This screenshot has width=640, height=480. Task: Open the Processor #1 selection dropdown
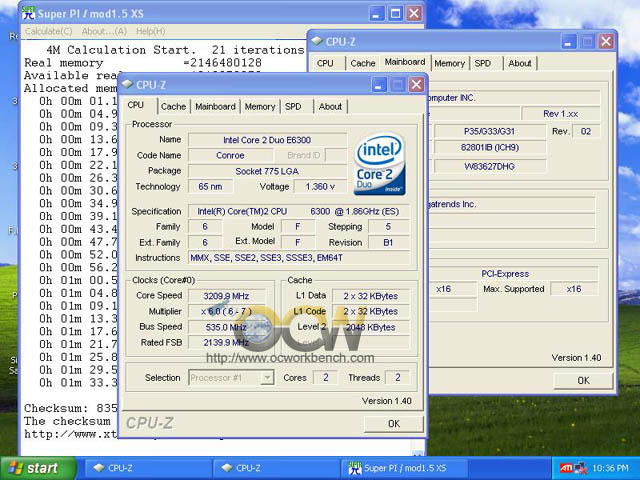pos(267,378)
